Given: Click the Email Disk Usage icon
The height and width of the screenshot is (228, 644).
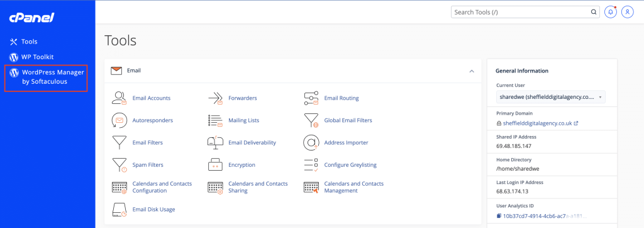Looking at the screenshot, I should click(x=119, y=210).
